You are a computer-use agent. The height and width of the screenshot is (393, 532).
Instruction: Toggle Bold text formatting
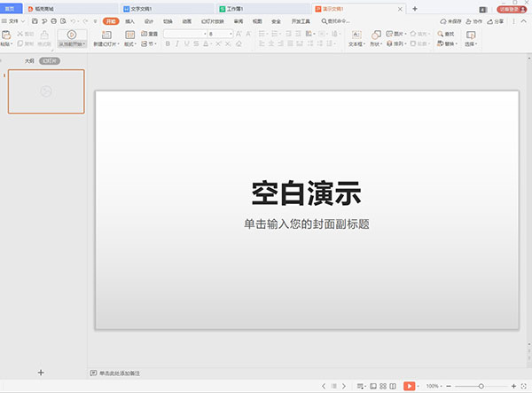pos(168,43)
